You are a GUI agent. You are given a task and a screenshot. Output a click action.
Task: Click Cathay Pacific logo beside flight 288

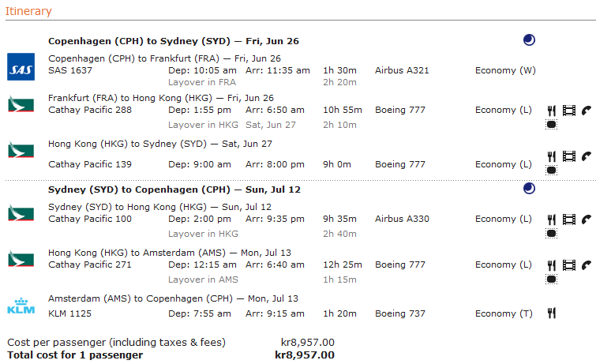pyautogui.click(x=20, y=103)
